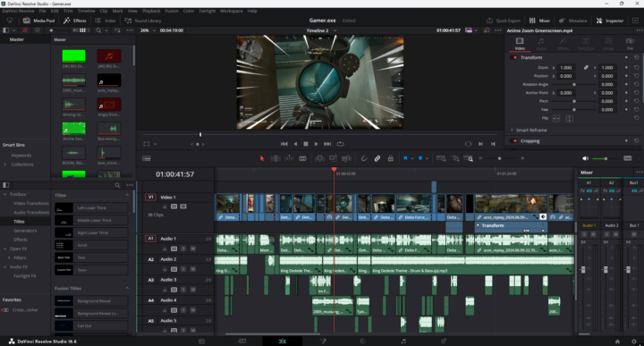The height and width of the screenshot is (346, 644).
Task: Collapse the Fusion Titles list chevron
Action: tap(127, 288)
